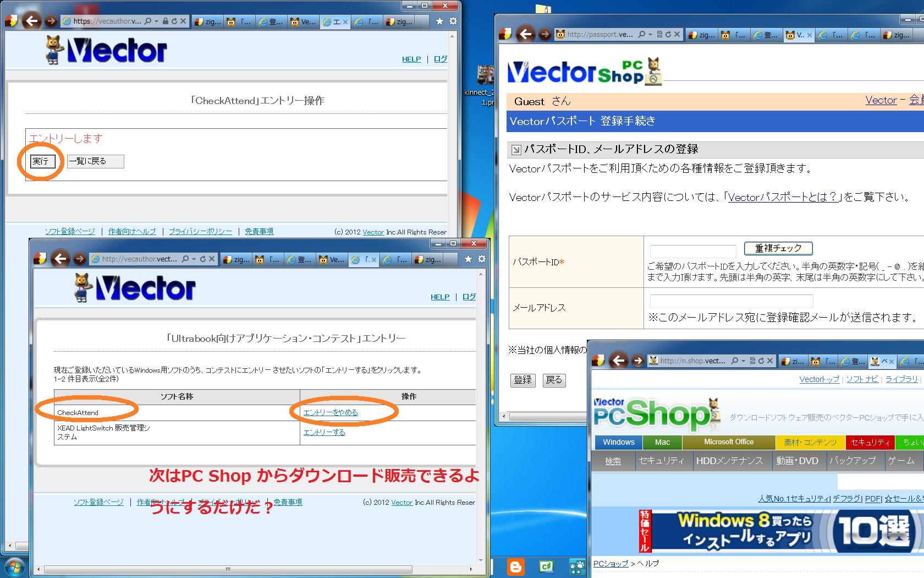Toggle compatibility view in the Vector Passport window
The image size is (924, 578).
660,35
